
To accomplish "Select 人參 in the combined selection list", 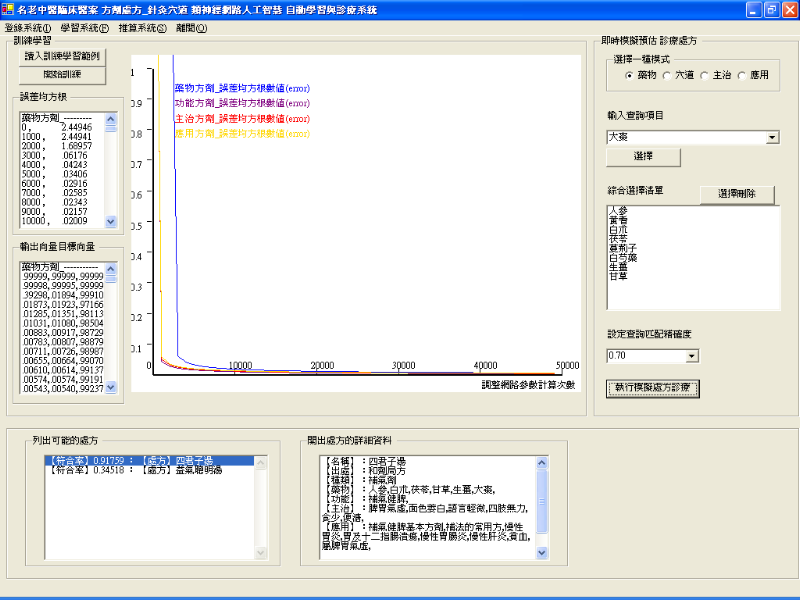I will tap(617, 212).
